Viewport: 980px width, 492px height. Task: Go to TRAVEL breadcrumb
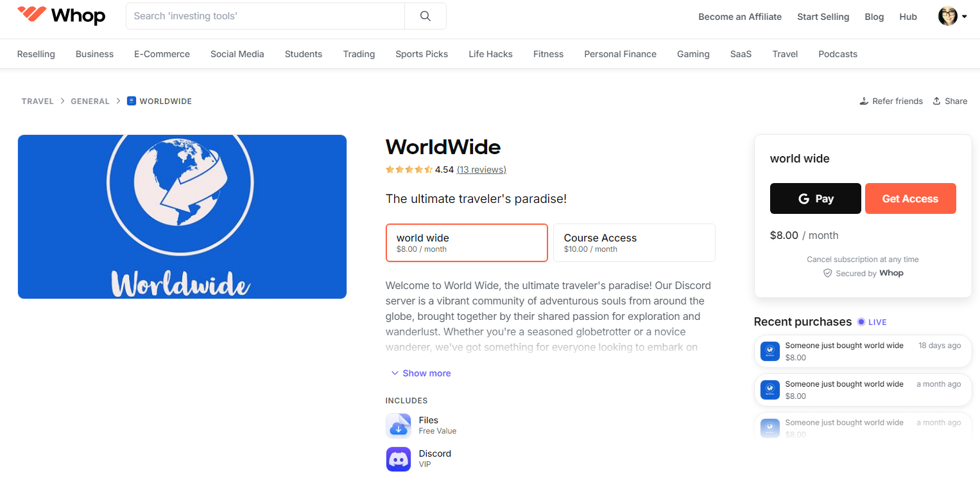coord(38,101)
